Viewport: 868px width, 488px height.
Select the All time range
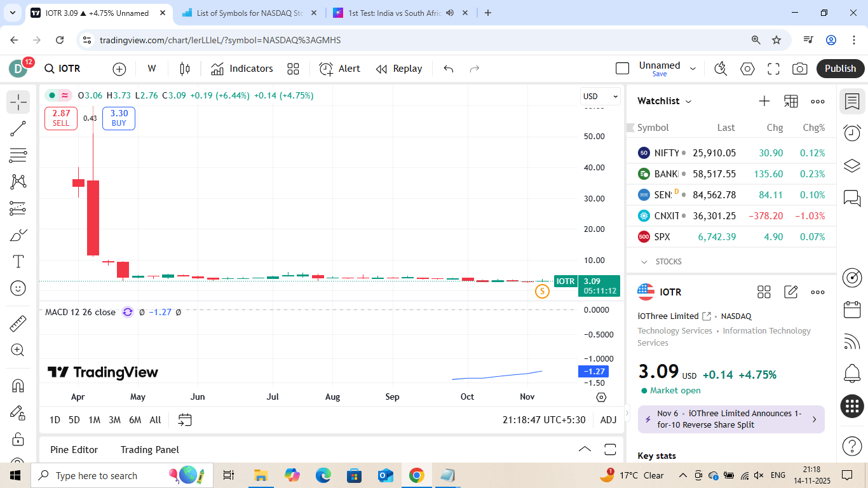tap(155, 420)
